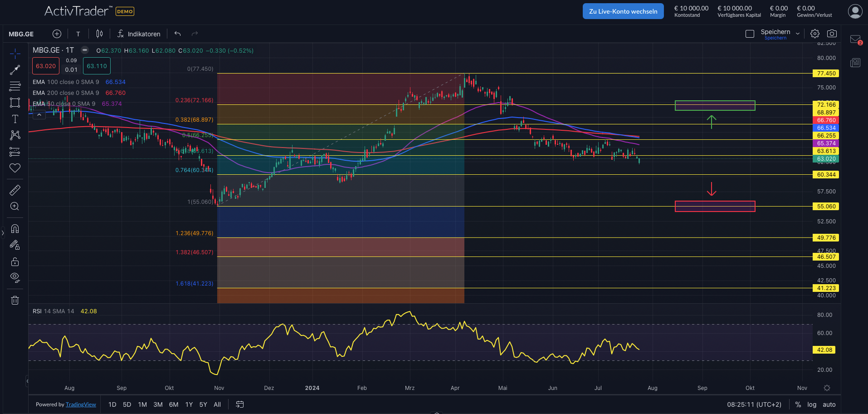This screenshot has width=868, height=414.
Task: Open the TradingView link
Action: (x=81, y=404)
